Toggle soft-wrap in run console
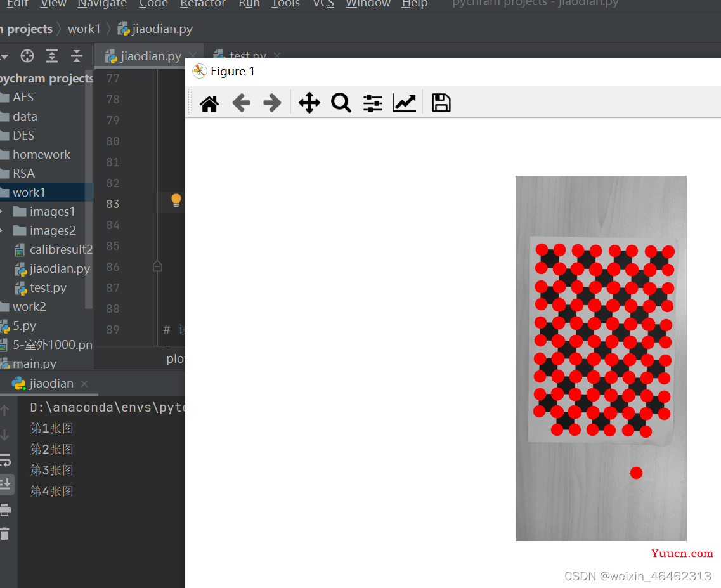Screen dimensions: 721x588 click(5, 460)
